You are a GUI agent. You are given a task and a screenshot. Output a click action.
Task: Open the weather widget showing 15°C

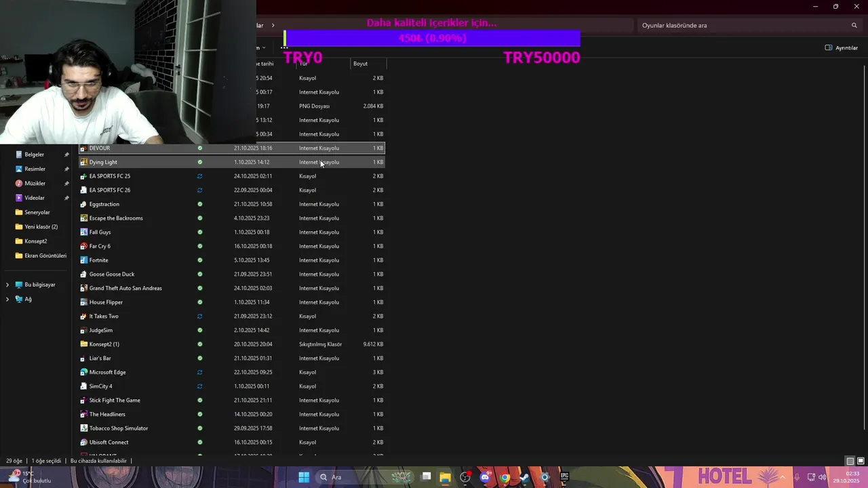[30, 477]
